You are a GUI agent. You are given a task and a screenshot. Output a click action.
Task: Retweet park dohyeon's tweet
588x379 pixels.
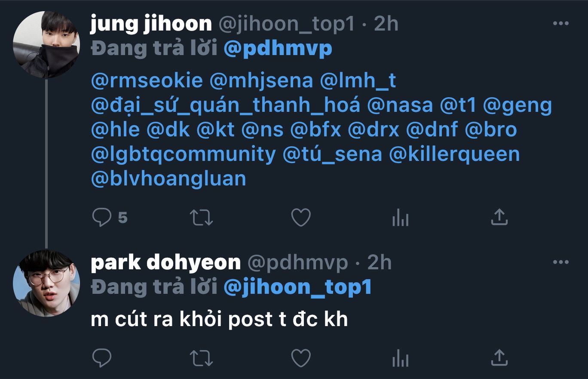[201, 357]
